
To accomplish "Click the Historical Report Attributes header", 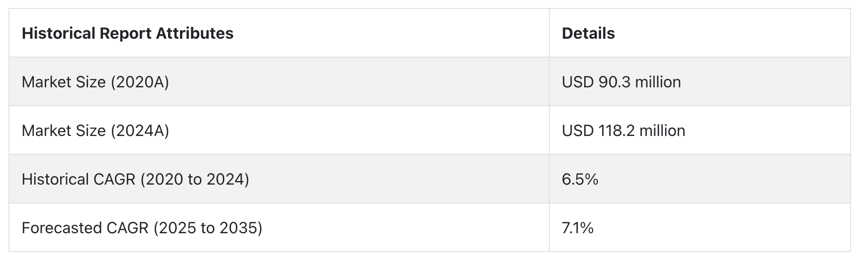I will 128,33.
